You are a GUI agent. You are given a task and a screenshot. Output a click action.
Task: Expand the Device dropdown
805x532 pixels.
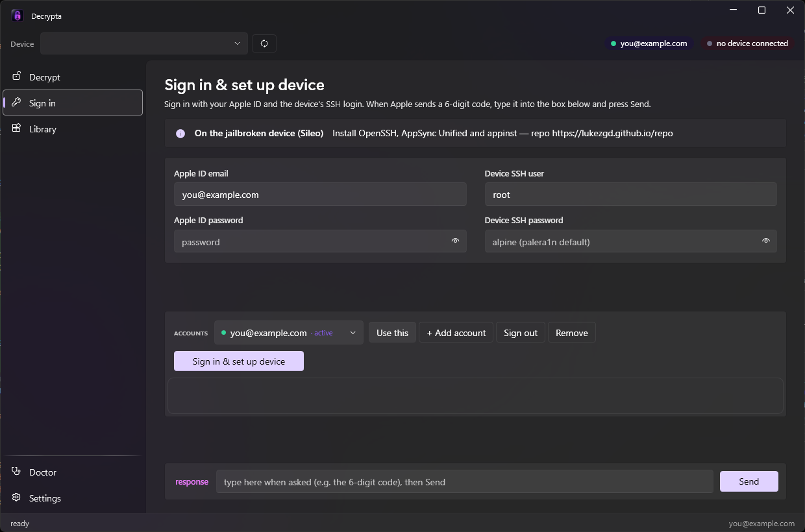point(144,43)
